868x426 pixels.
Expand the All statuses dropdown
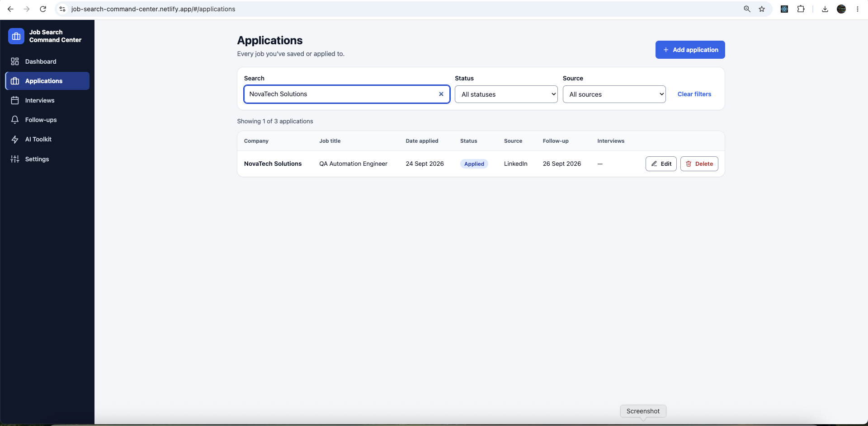(506, 94)
